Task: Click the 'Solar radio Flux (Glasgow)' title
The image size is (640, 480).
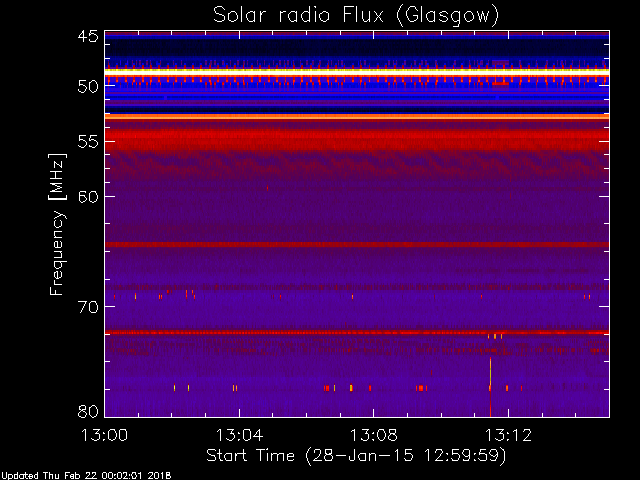Action: click(x=356, y=16)
